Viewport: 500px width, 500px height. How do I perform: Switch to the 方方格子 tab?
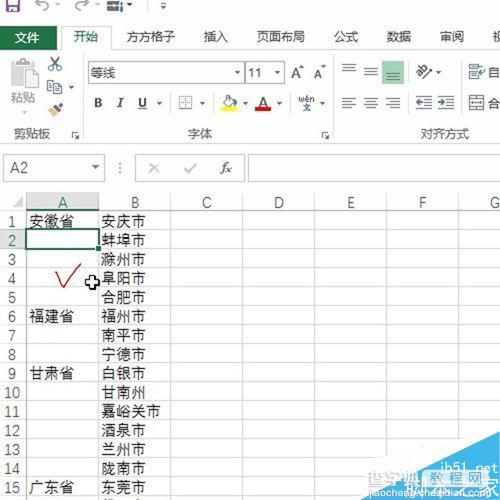(x=151, y=37)
